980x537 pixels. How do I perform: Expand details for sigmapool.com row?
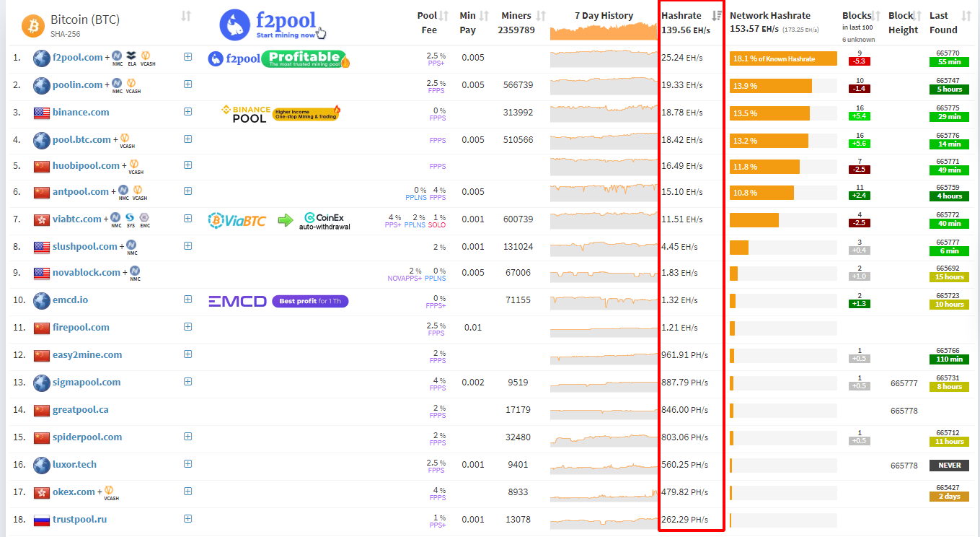coord(188,381)
